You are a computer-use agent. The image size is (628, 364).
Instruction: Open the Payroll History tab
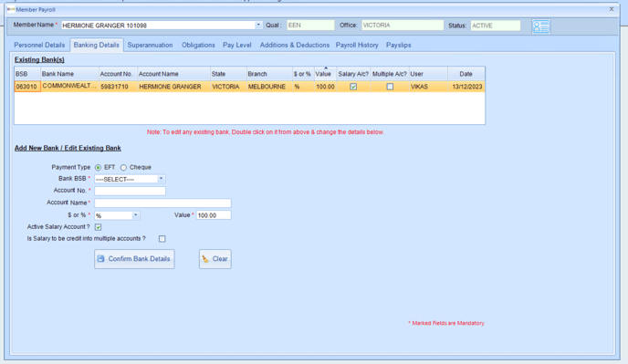click(x=357, y=45)
